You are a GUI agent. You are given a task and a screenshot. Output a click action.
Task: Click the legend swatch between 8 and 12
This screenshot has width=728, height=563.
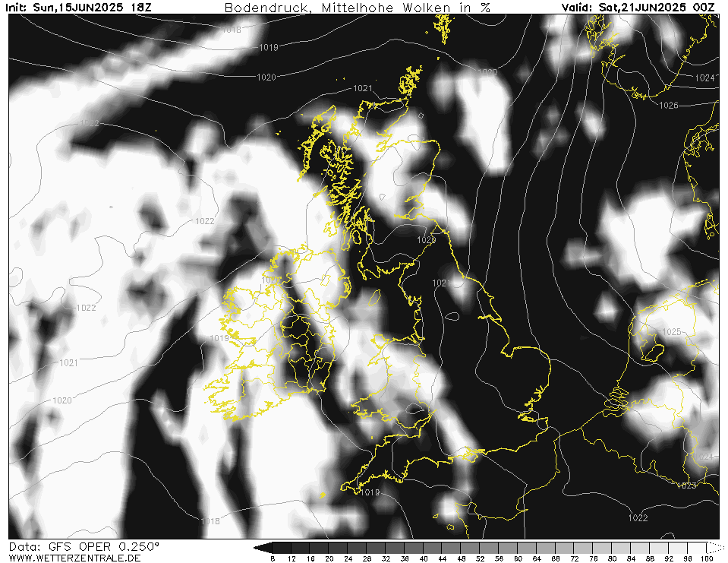(282, 548)
